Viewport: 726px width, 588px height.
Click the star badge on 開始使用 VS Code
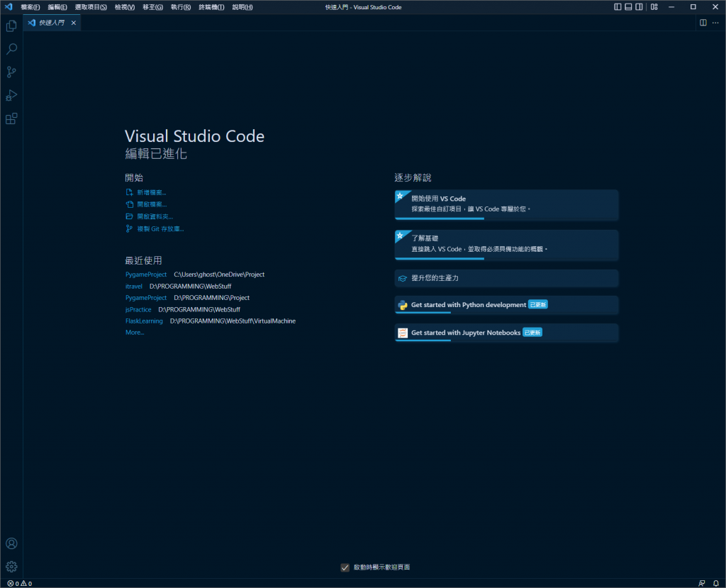pyautogui.click(x=400, y=196)
